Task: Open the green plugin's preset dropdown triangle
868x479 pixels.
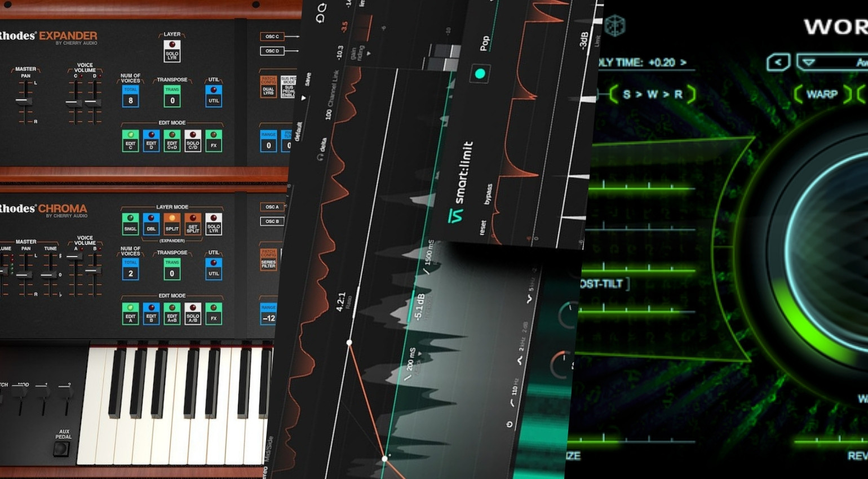Action: (x=809, y=62)
